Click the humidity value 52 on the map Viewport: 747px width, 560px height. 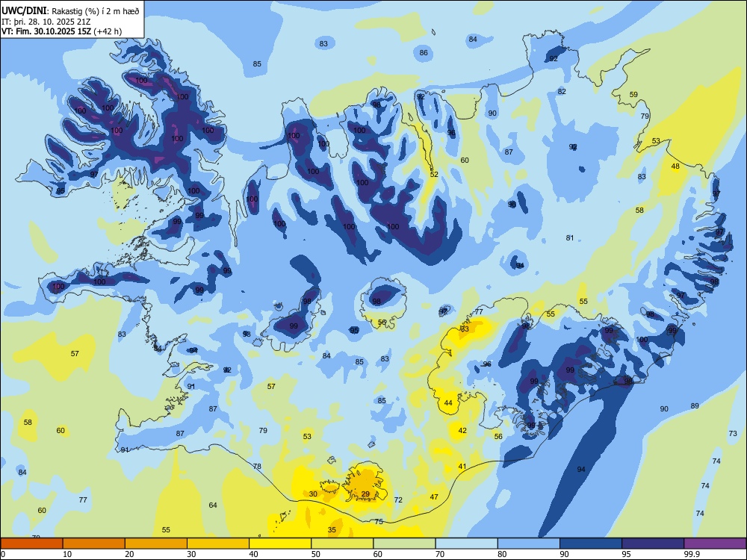[x=434, y=174]
